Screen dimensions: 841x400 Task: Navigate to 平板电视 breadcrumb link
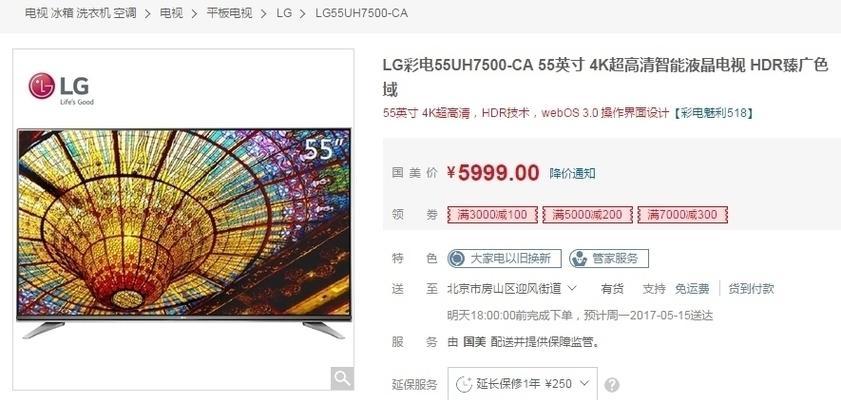[229, 13]
